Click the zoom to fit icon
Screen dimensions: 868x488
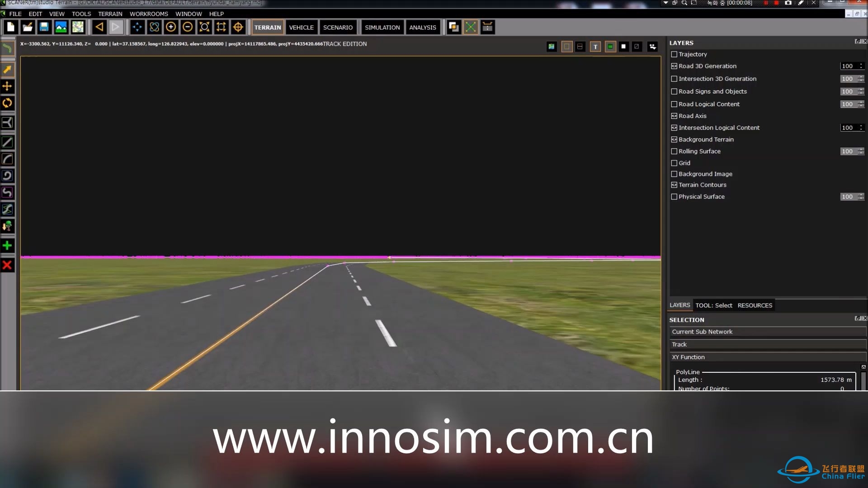coord(204,27)
